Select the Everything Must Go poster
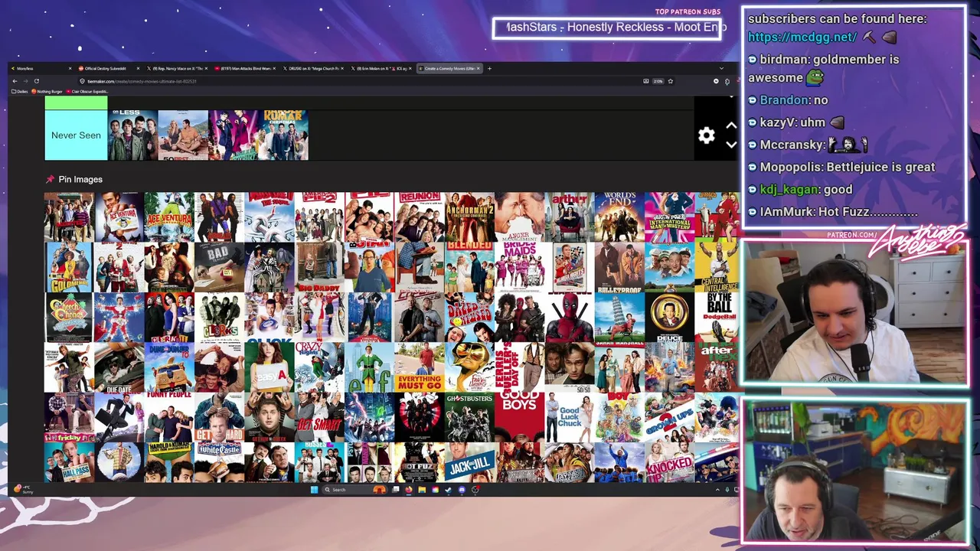Viewport: 980px width, 551px height. click(x=420, y=367)
